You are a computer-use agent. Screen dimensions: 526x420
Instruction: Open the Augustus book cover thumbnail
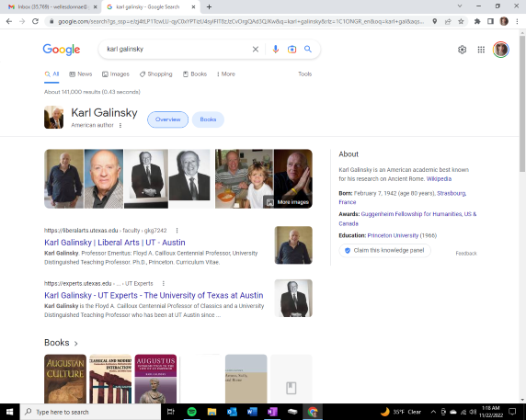[x=155, y=379]
